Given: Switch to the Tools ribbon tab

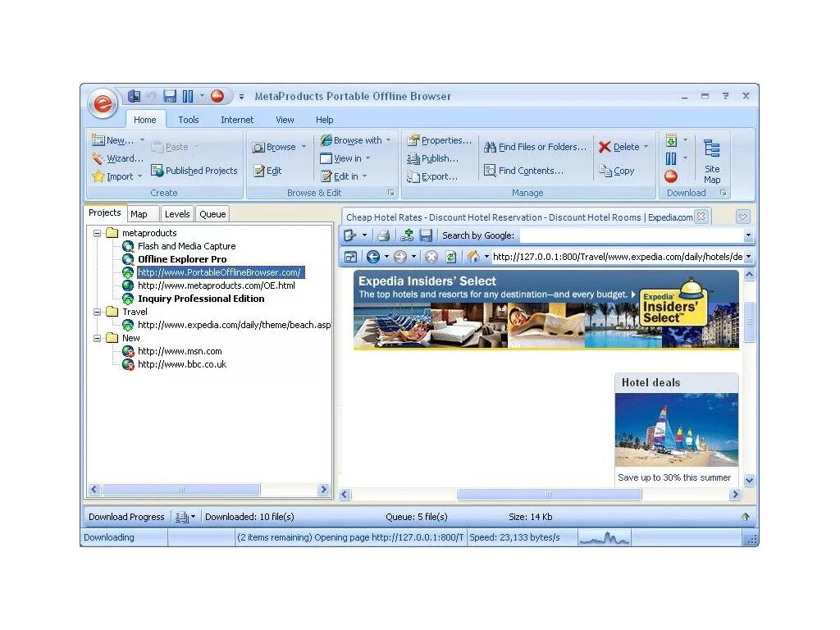Looking at the screenshot, I should point(188,120).
